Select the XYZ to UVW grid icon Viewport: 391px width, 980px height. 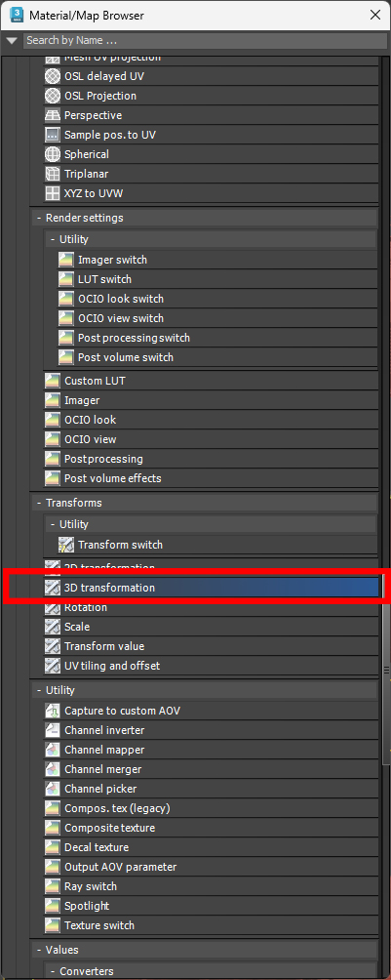click(53, 193)
